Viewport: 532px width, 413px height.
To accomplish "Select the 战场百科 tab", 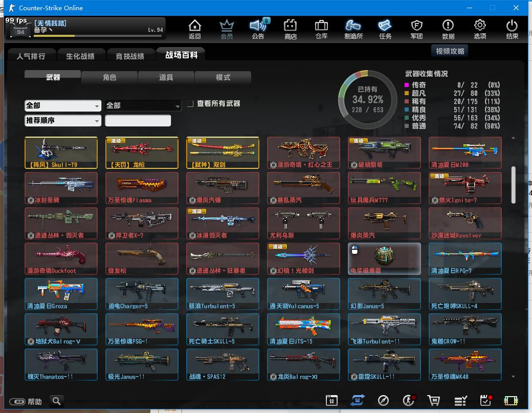I will [181, 55].
